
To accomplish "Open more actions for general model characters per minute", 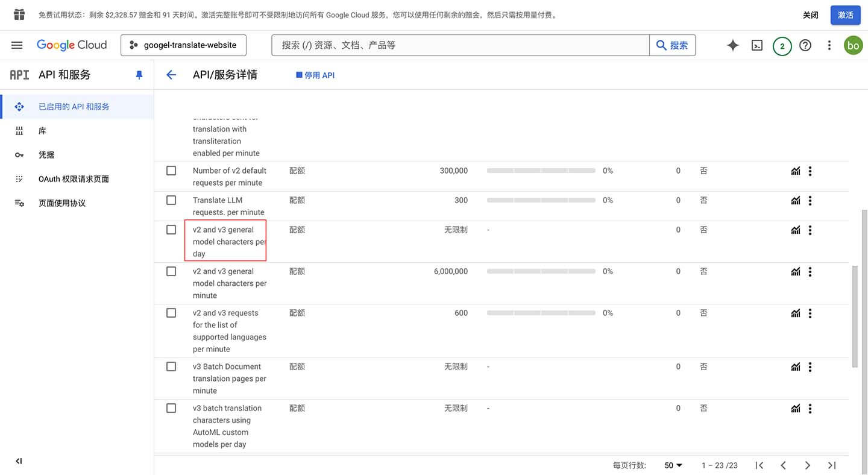I will point(810,272).
